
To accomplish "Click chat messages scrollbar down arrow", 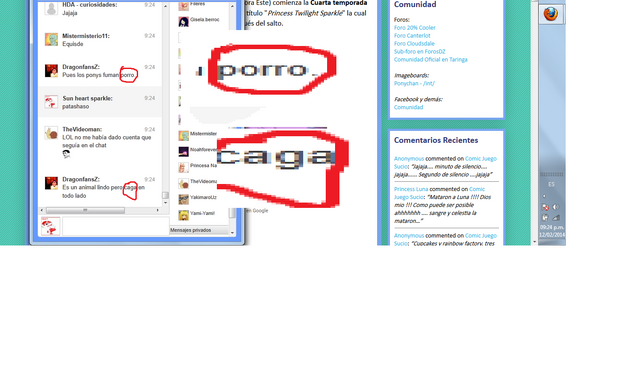I will coord(165,202).
